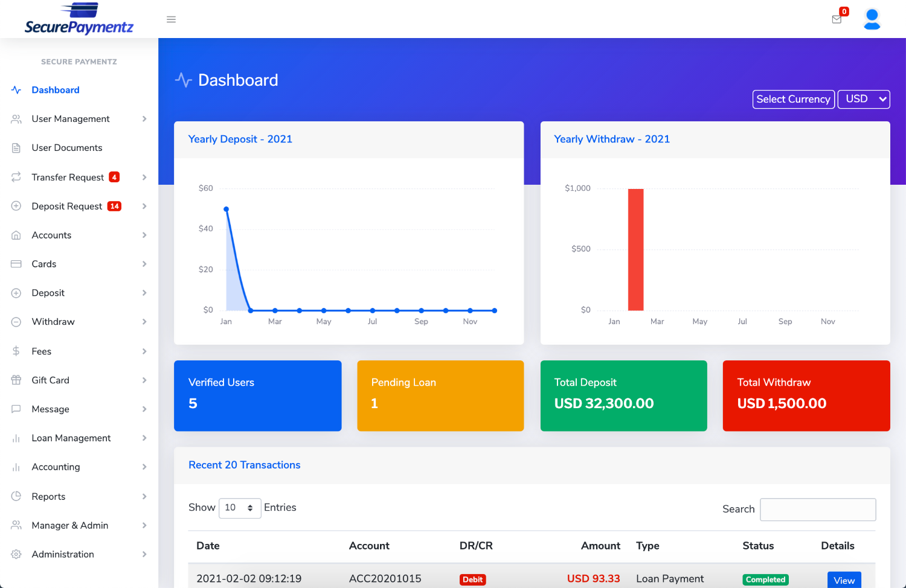Click the Cards icon in sidebar
The image size is (906, 588).
point(16,264)
